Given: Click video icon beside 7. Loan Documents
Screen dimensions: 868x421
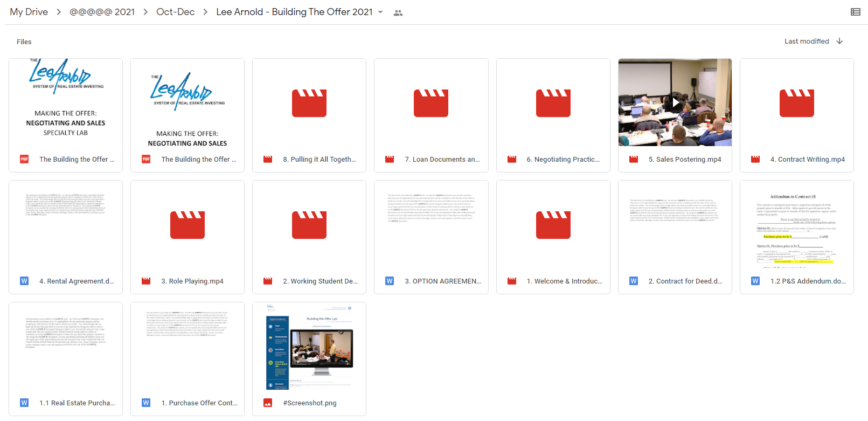Looking at the screenshot, I should [x=390, y=159].
